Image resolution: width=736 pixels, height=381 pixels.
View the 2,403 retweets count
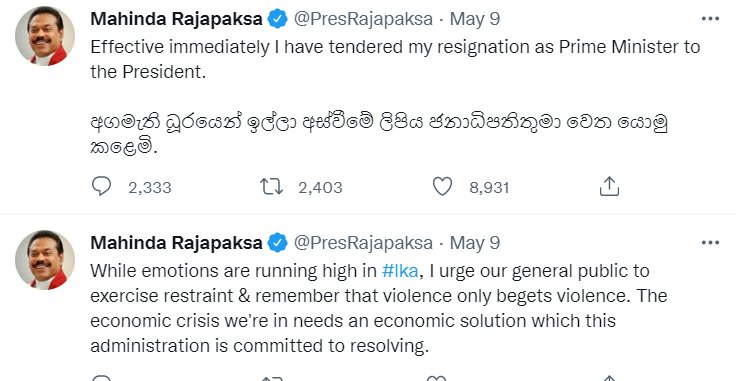coord(320,188)
